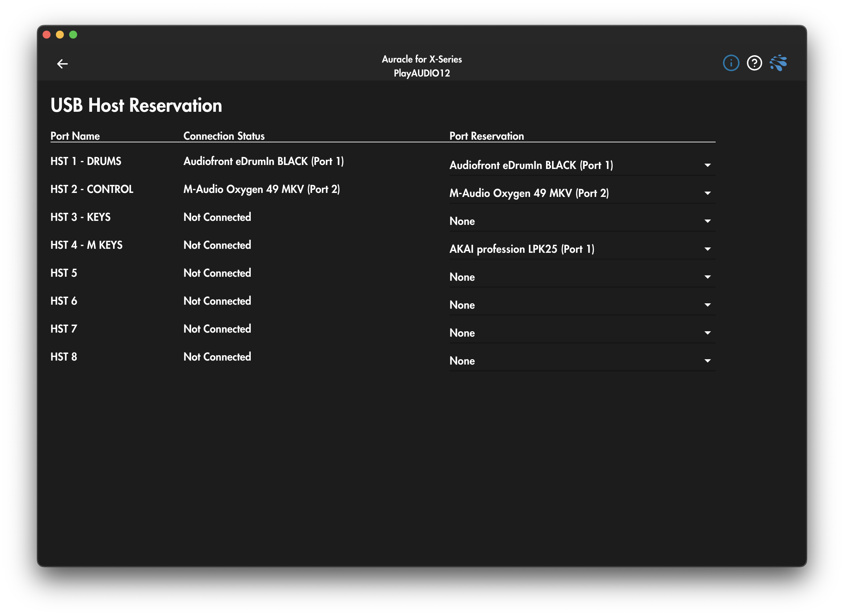This screenshot has width=844, height=616.
Task: Open HST 4 - M KEYS reservation dropdown
Action: (x=582, y=249)
